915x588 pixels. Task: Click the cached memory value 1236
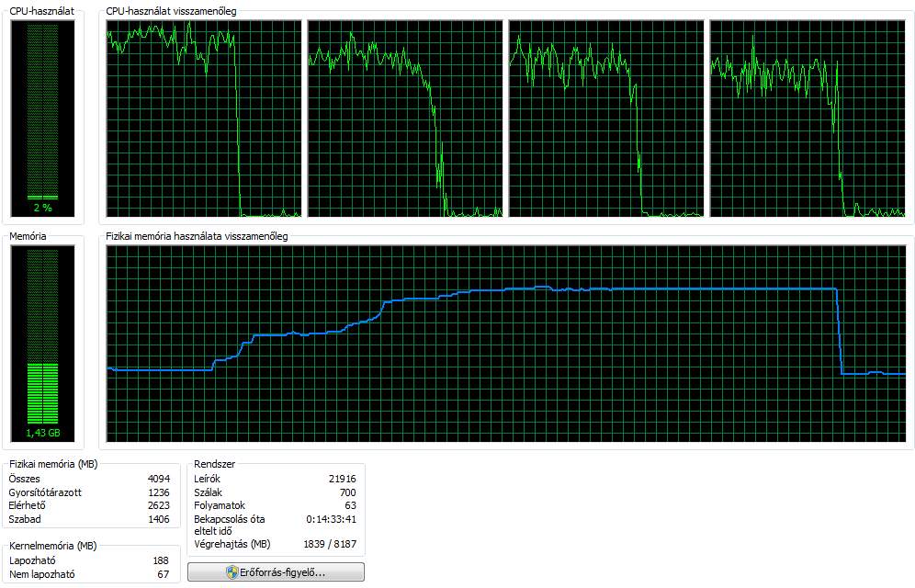click(x=159, y=492)
